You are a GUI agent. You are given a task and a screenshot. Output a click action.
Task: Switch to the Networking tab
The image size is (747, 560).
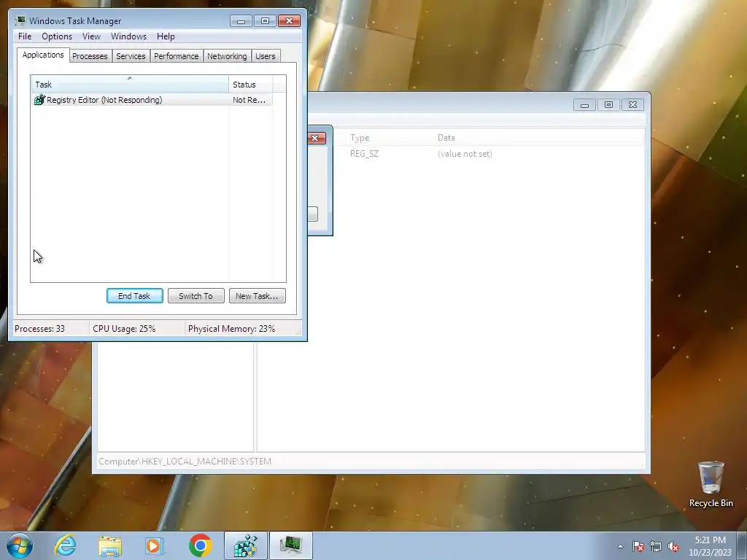(228, 56)
